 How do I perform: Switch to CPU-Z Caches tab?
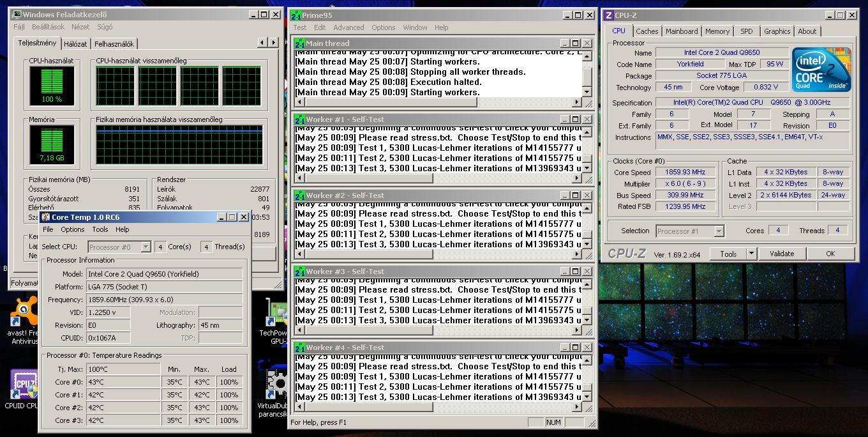[x=647, y=31]
